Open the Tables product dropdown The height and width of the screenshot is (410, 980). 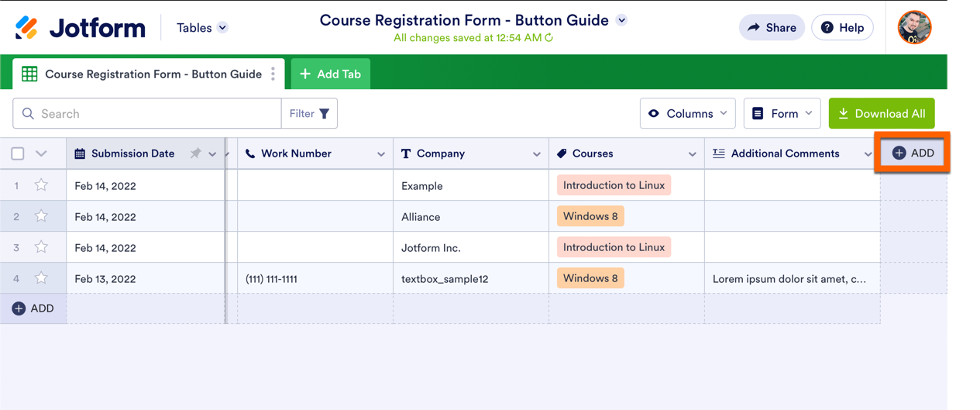[x=201, y=28]
